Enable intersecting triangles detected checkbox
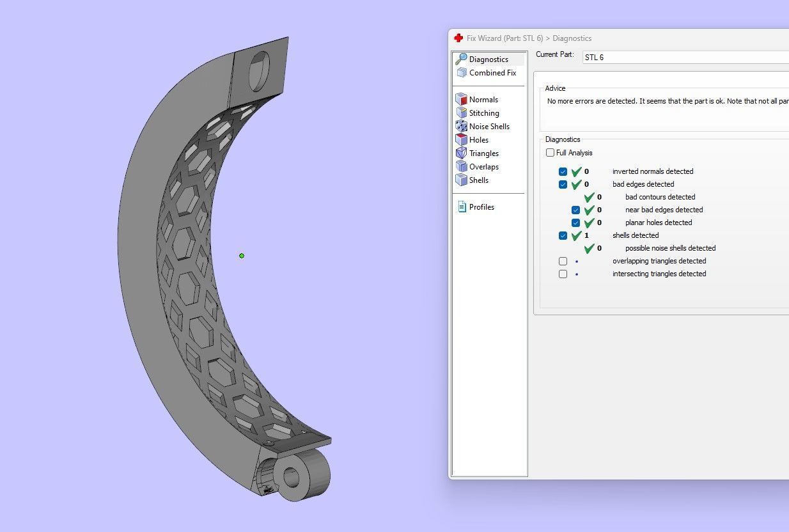Screen dimensions: 789x532 (x=563, y=274)
